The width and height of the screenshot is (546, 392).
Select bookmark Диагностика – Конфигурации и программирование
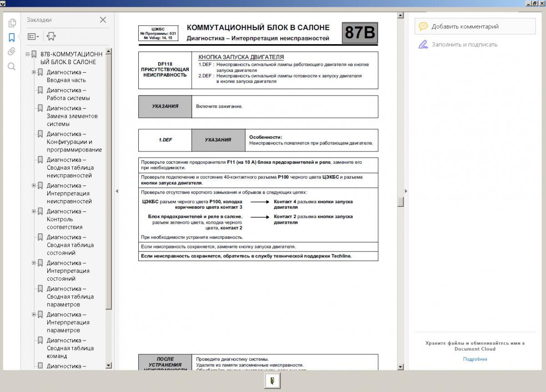click(74, 142)
